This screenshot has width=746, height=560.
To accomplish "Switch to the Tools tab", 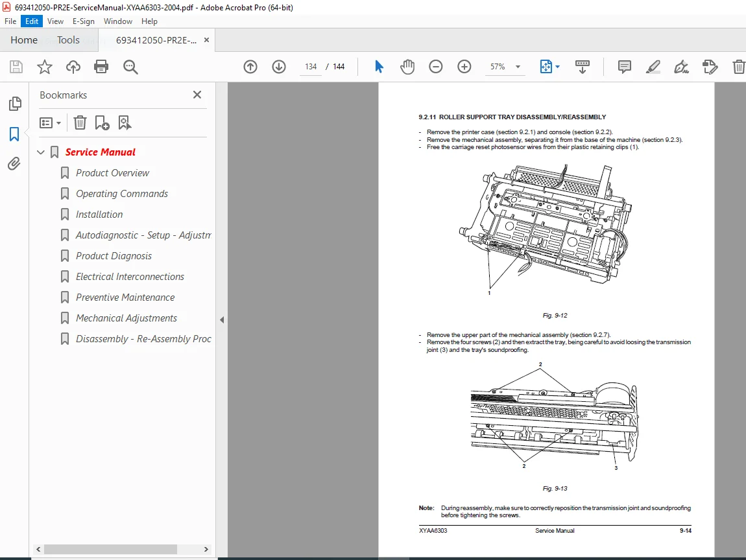I will coord(68,40).
